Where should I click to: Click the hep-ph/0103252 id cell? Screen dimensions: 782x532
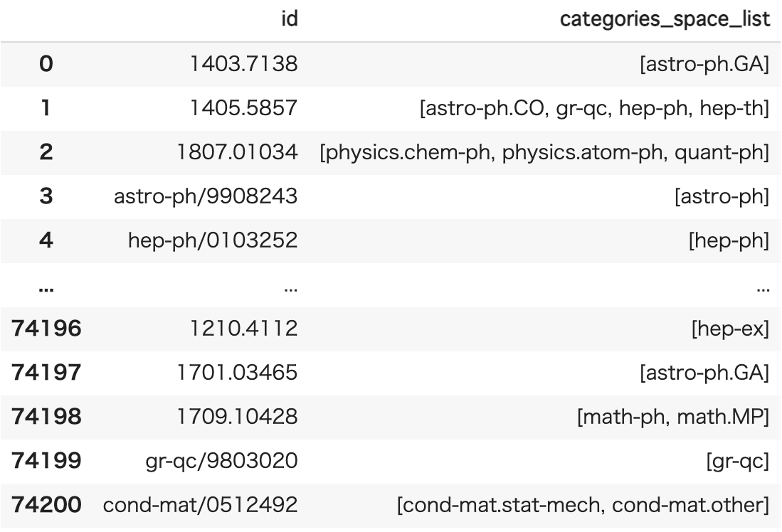[213, 240]
